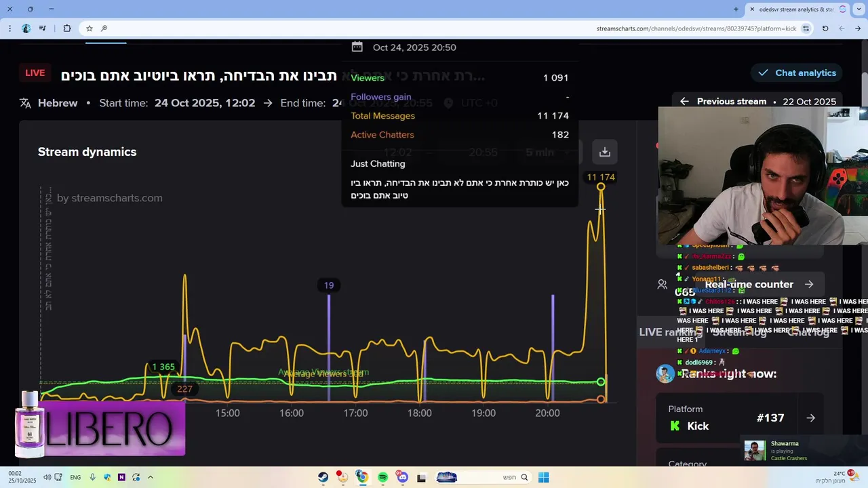Click the 227 label on chart

[184, 389]
